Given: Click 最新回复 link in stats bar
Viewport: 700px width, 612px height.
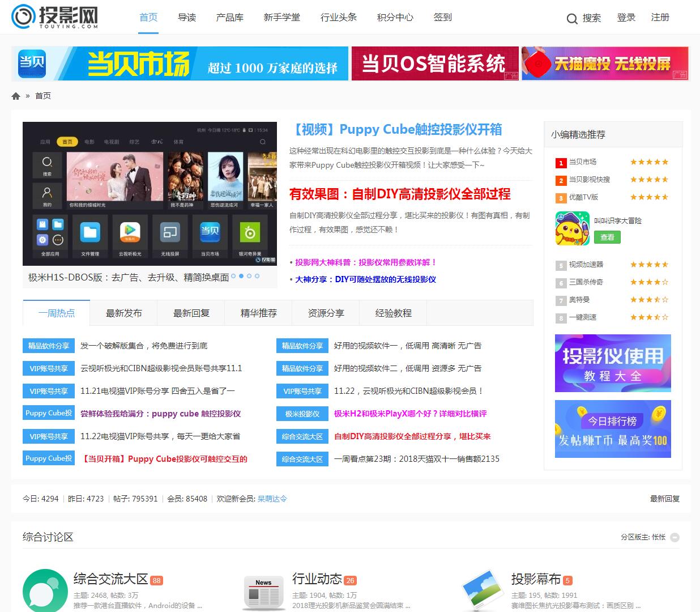Looking at the screenshot, I should [665, 499].
